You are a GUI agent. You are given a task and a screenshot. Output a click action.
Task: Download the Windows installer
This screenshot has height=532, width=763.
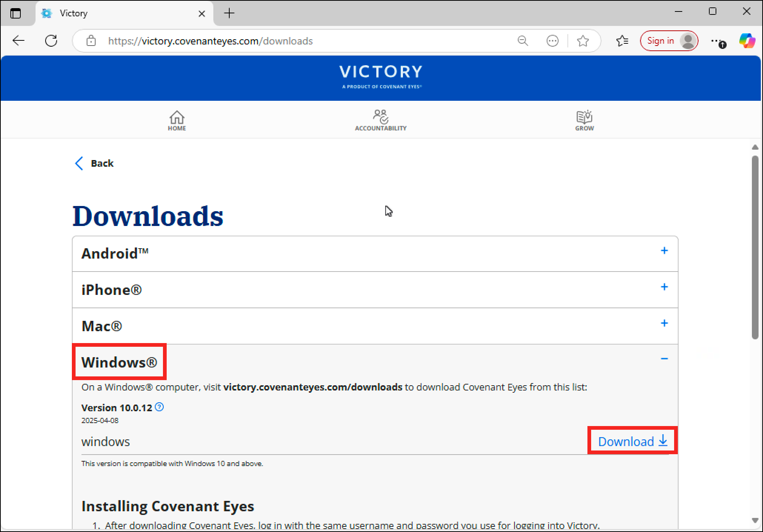633,441
